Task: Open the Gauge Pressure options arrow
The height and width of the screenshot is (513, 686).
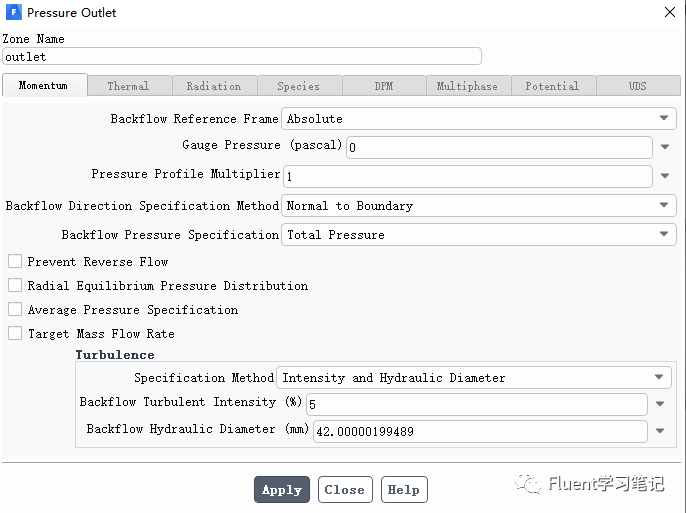Action: point(665,147)
